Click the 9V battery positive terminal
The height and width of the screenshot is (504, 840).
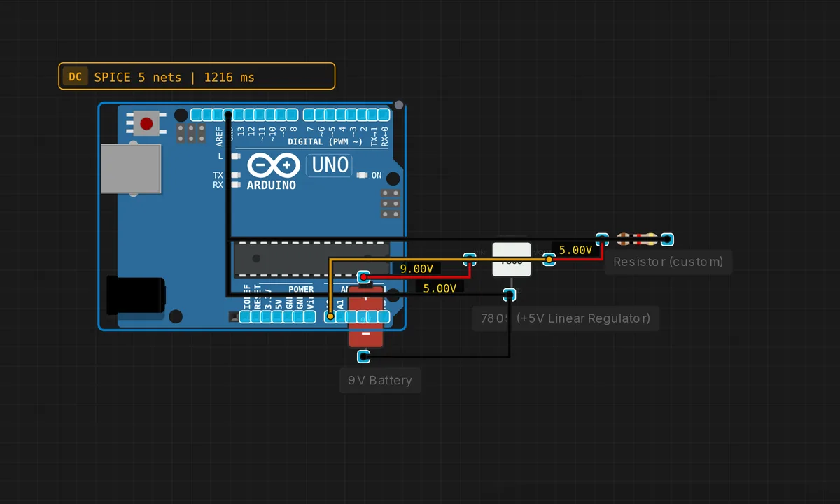tap(363, 277)
